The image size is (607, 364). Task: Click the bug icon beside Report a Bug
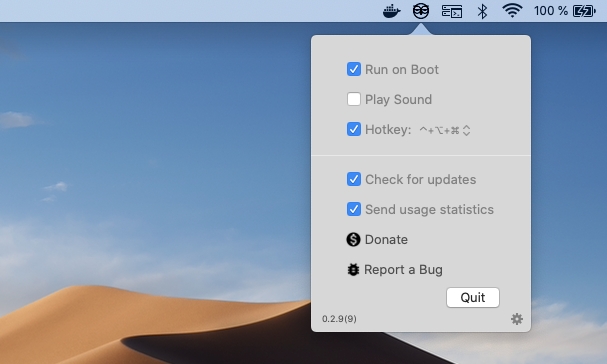(x=353, y=270)
